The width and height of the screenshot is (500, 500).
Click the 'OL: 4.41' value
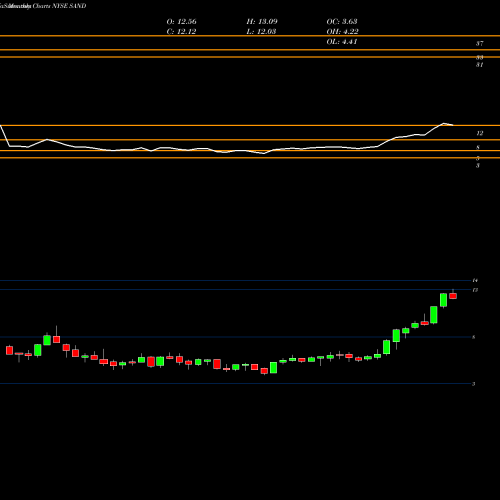pyautogui.click(x=342, y=42)
